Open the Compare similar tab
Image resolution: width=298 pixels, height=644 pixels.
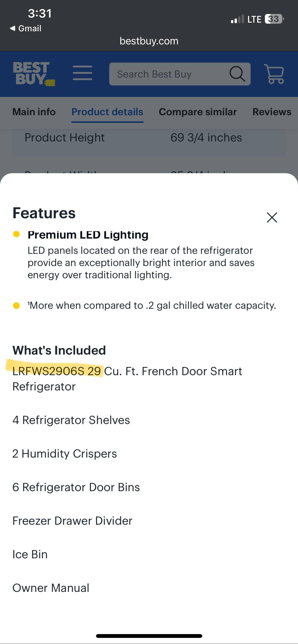coord(198,112)
